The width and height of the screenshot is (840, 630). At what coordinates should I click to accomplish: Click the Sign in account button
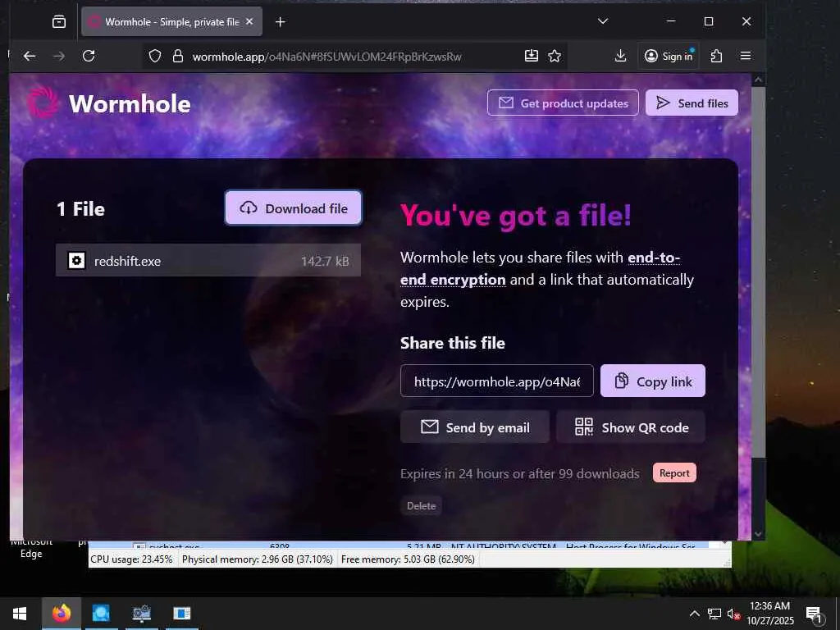click(669, 57)
